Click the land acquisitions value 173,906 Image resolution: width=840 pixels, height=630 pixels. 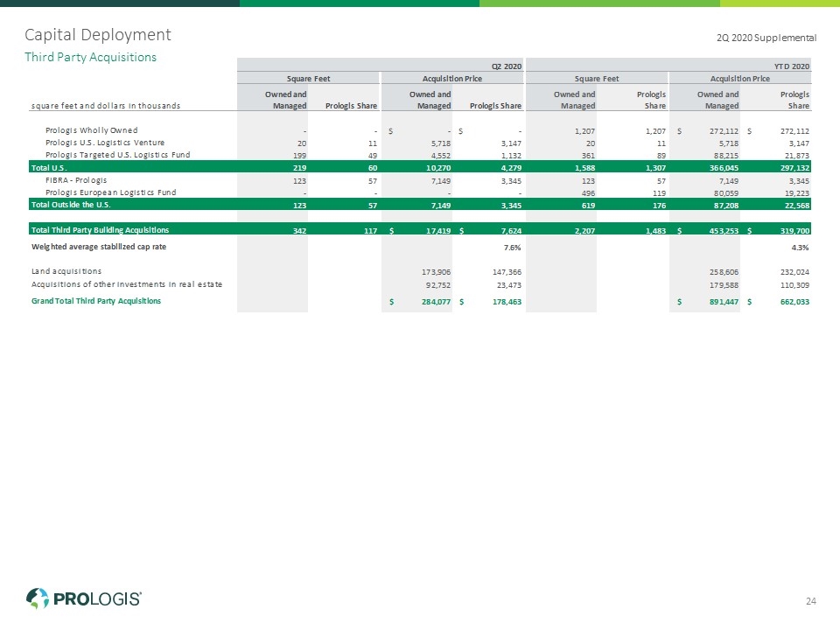tap(436, 272)
